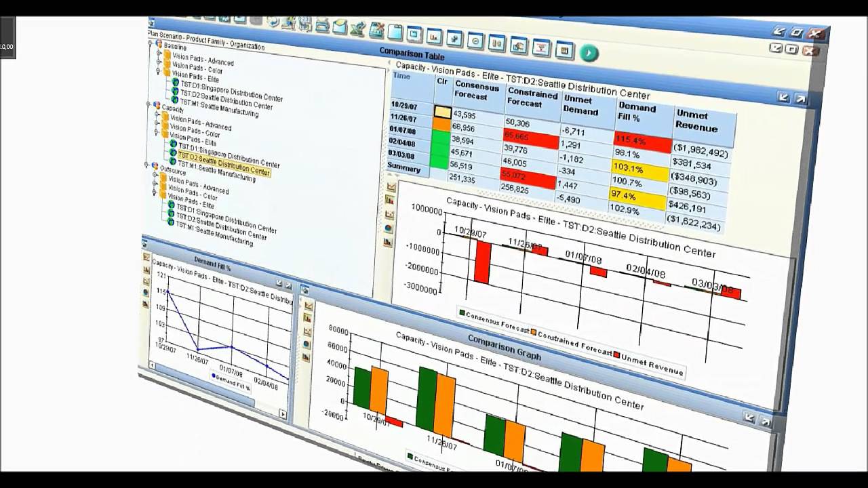The height and width of the screenshot is (488, 868).
Task: Select scatter chart type beside the Unmet Revenue chart
Action: point(389,215)
